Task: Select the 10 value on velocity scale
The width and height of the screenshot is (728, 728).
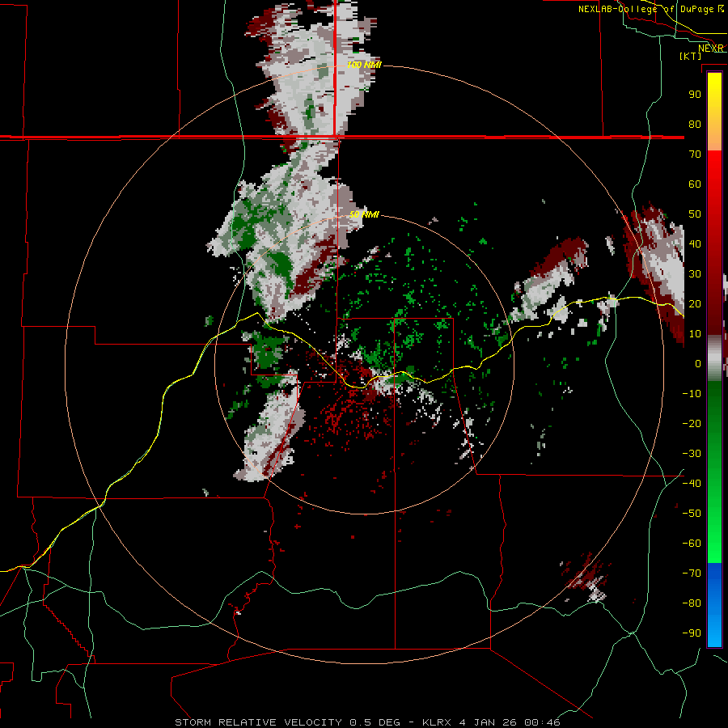Action: point(695,334)
